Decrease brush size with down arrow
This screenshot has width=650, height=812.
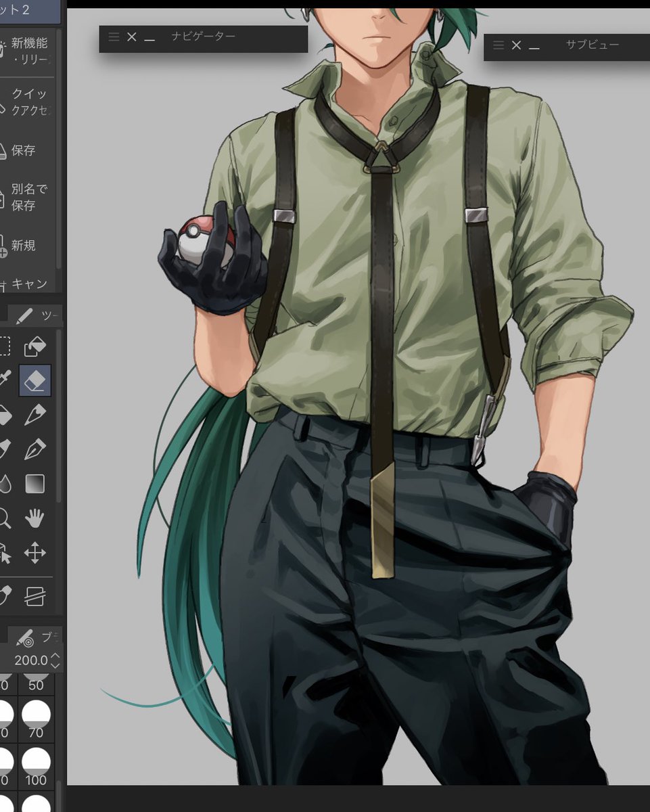(x=55, y=665)
